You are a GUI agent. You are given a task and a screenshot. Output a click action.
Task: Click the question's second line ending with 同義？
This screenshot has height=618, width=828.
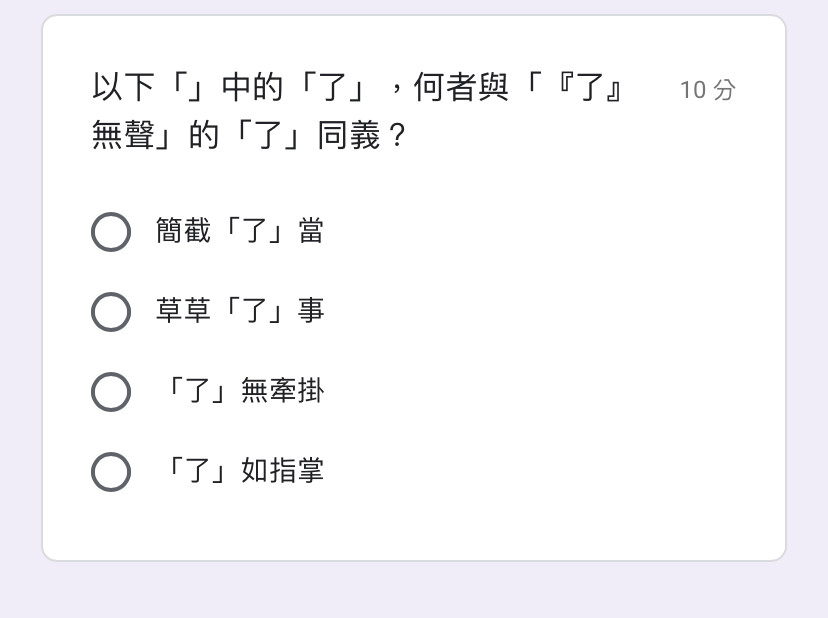point(249,135)
